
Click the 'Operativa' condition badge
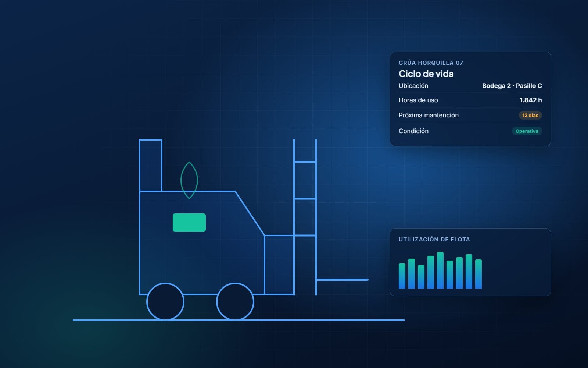(x=527, y=131)
